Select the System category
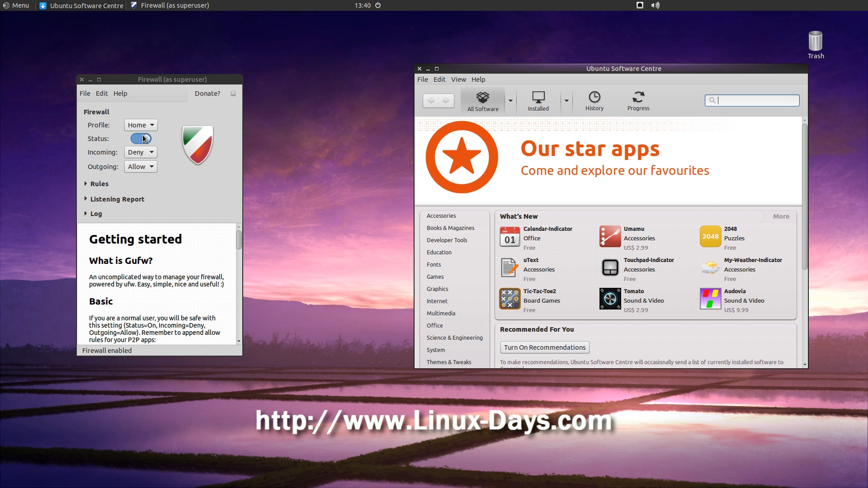The image size is (868, 488). (435, 350)
